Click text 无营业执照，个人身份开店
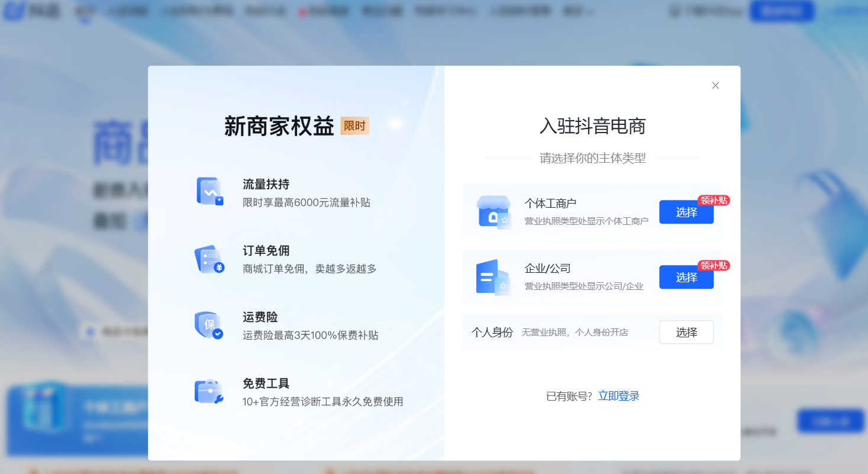The height and width of the screenshot is (474, 868). coord(575,333)
